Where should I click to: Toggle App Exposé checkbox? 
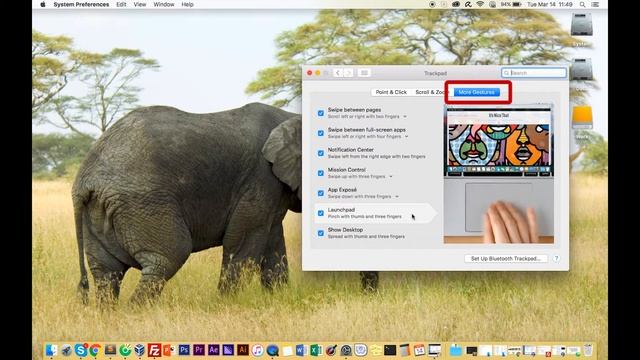(320, 193)
